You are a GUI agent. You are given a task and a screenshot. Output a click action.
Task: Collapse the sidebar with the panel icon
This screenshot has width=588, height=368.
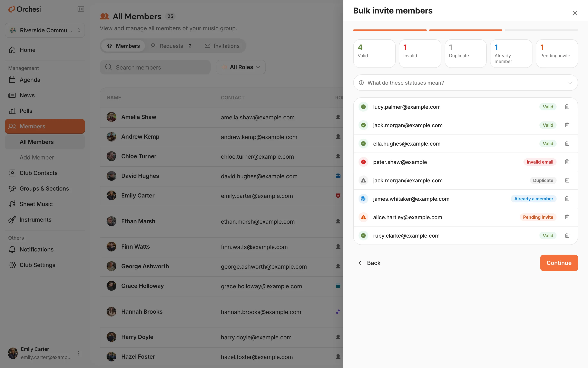(81, 9)
